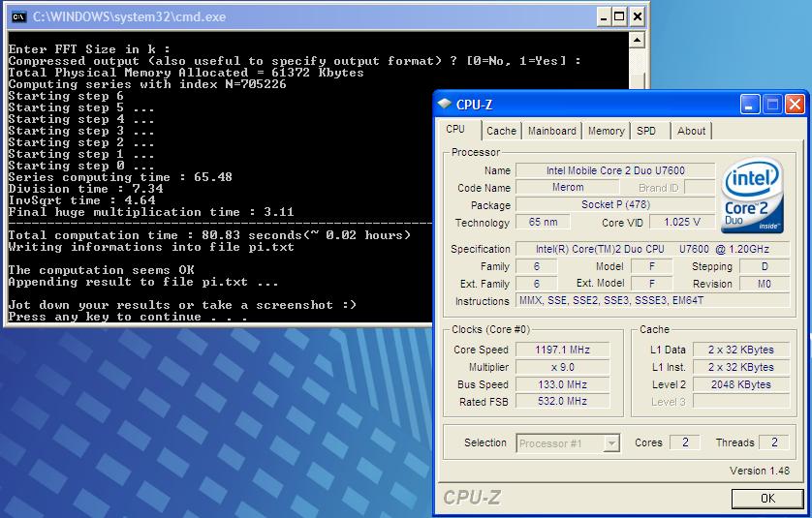Image resolution: width=812 pixels, height=518 pixels.
Task: Click the processor Name field value
Action: pos(615,170)
